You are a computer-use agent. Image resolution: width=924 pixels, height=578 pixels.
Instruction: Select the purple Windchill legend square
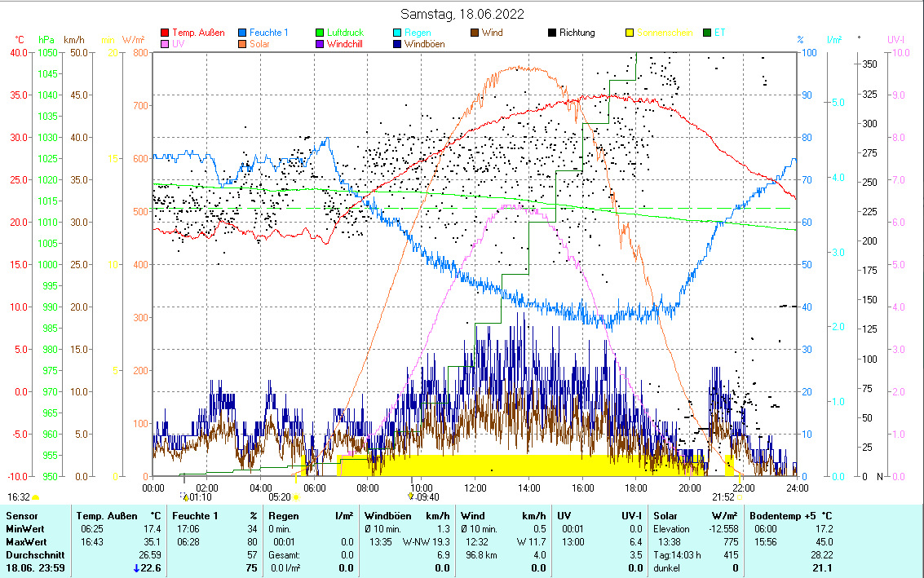coord(321,45)
